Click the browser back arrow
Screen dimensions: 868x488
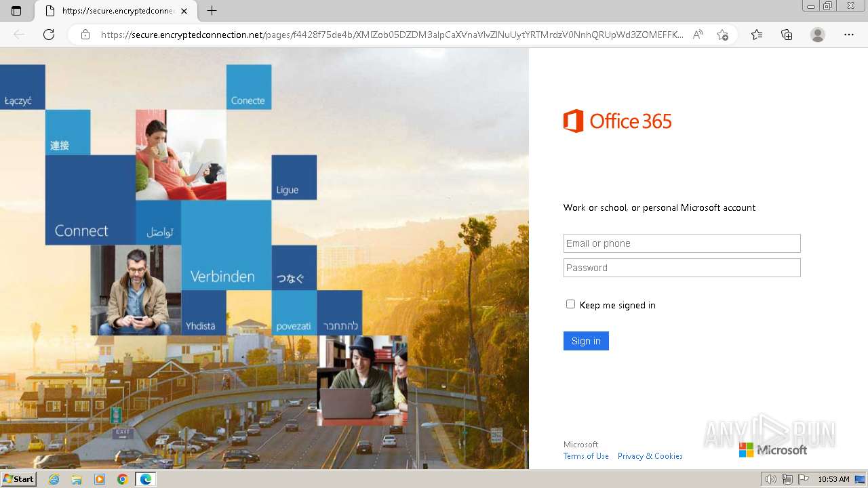[19, 35]
